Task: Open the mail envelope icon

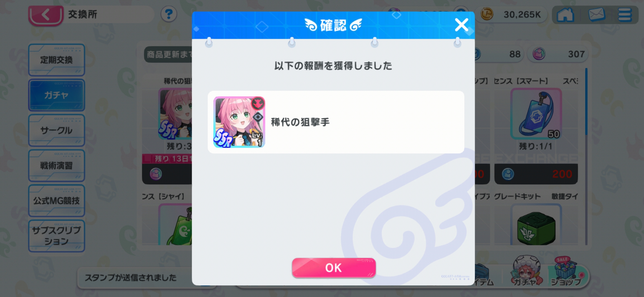Action: (x=596, y=15)
